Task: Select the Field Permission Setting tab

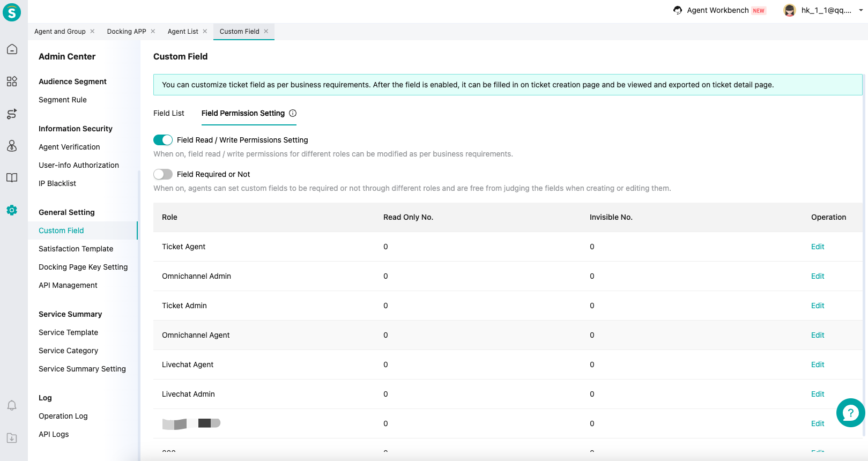Action: tap(243, 113)
